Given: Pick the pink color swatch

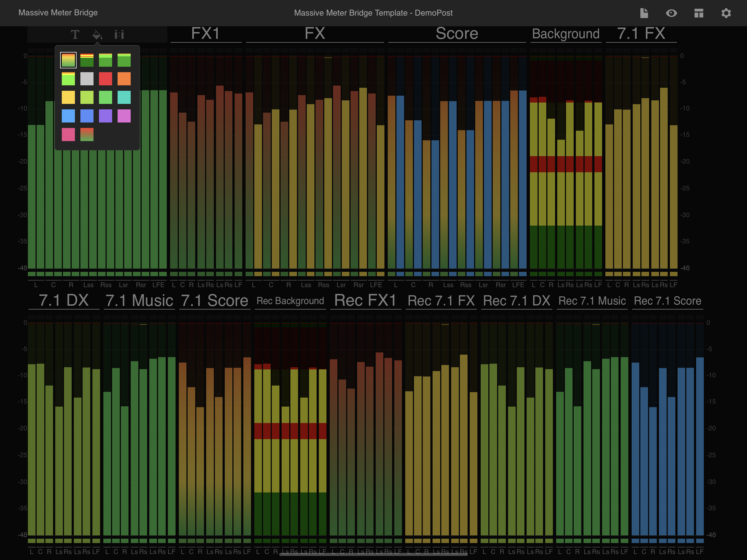Looking at the screenshot, I should point(68,135).
